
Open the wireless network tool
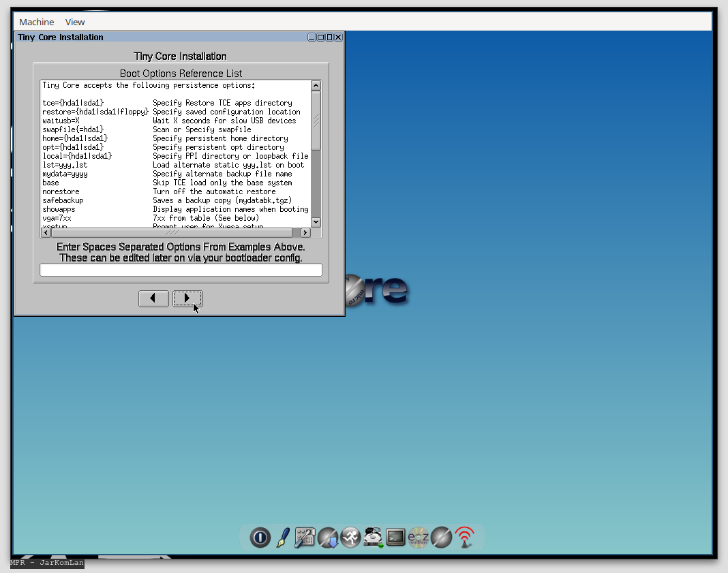465,538
